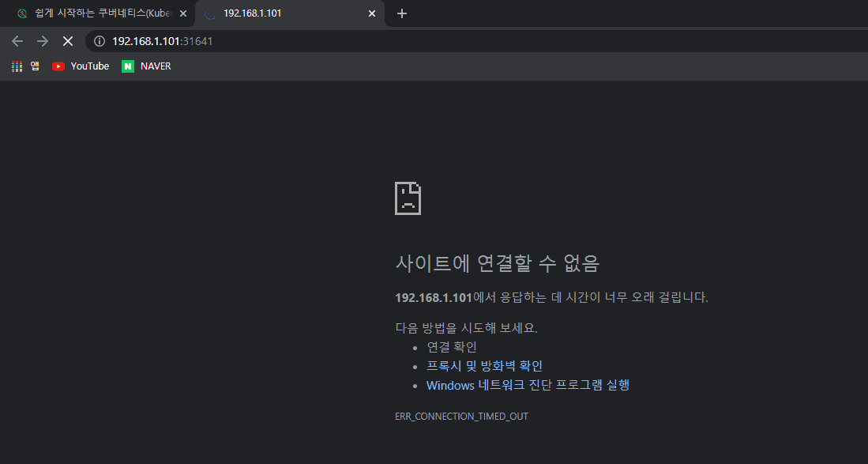Viewport: 868px width, 464px height.
Task: Open the NAVER bookmark
Action: point(147,66)
